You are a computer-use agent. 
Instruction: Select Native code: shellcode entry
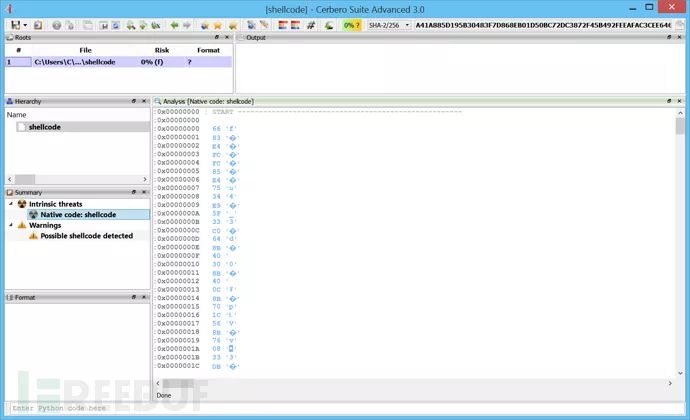coord(78,214)
